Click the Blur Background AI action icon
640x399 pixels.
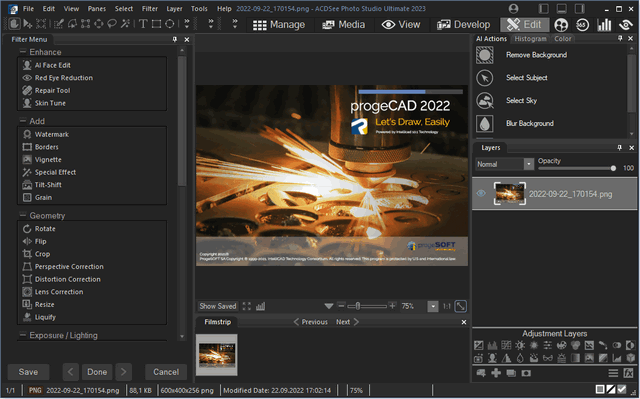coord(484,124)
